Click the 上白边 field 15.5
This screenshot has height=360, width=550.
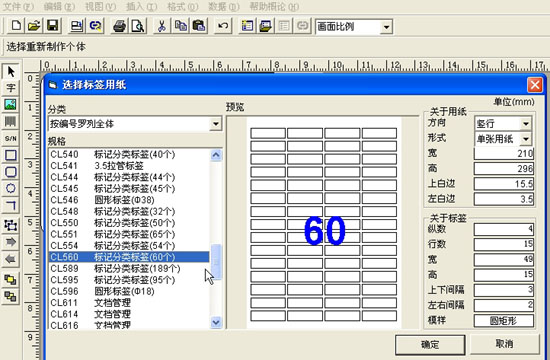504,184
